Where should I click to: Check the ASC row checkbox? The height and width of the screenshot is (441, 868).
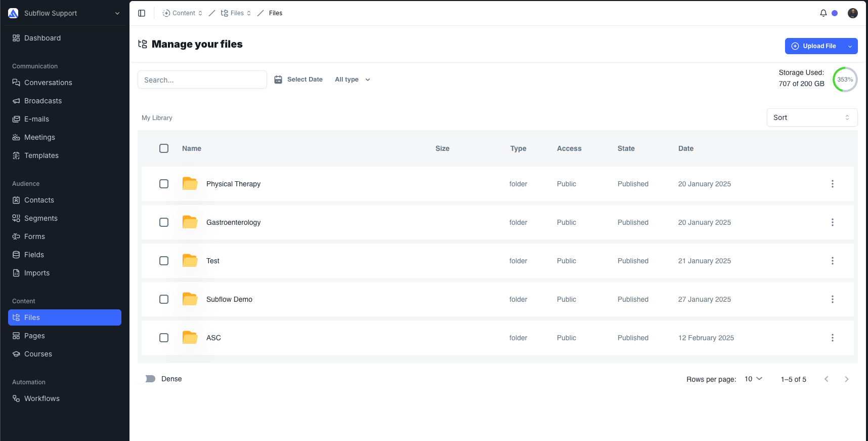[164, 338]
